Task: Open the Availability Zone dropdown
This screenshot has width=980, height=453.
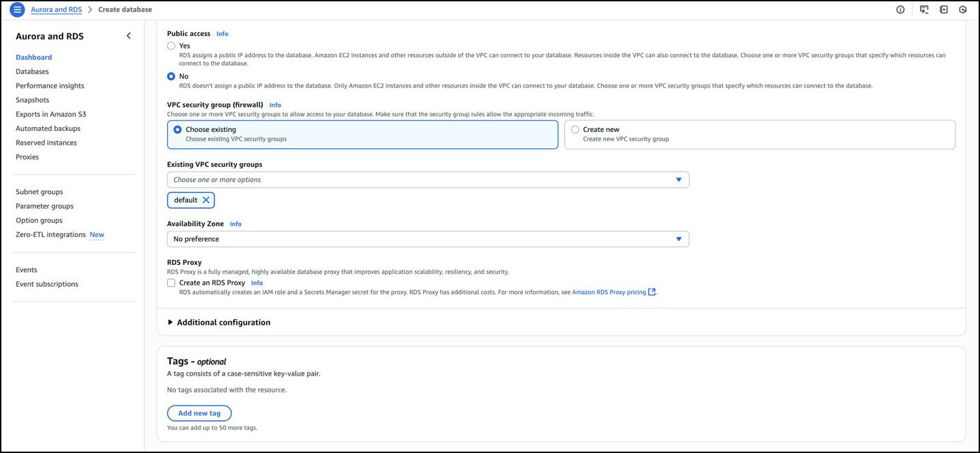Action: tap(428, 239)
